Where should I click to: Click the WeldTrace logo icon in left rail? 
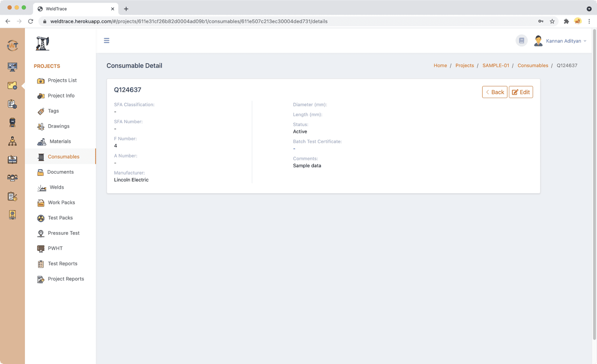(12, 45)
